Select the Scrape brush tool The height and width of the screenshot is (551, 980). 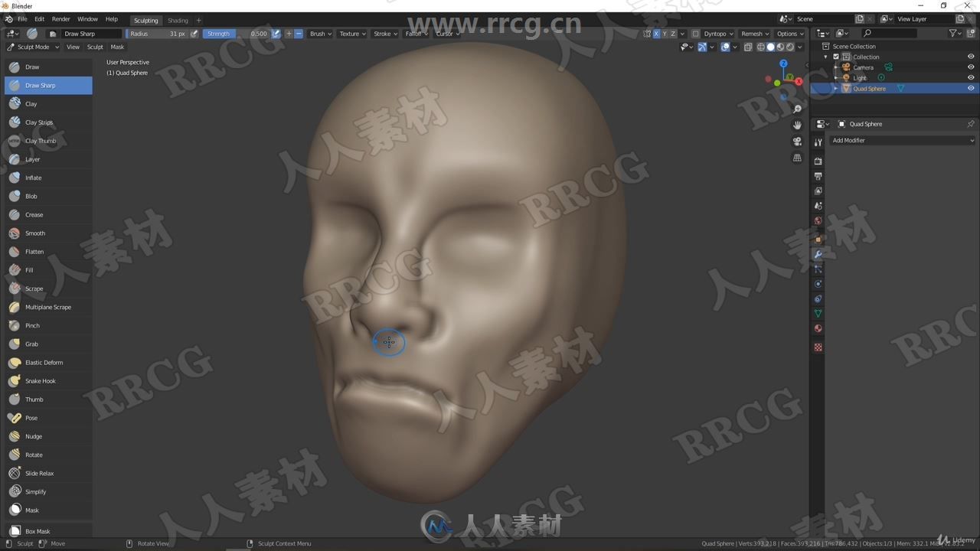48,289
